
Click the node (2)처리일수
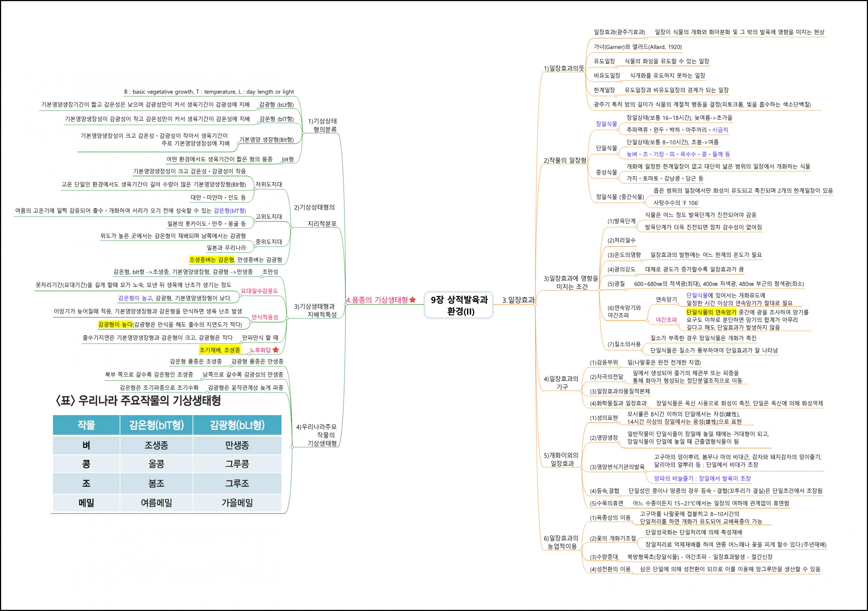[x=621, y=240]
